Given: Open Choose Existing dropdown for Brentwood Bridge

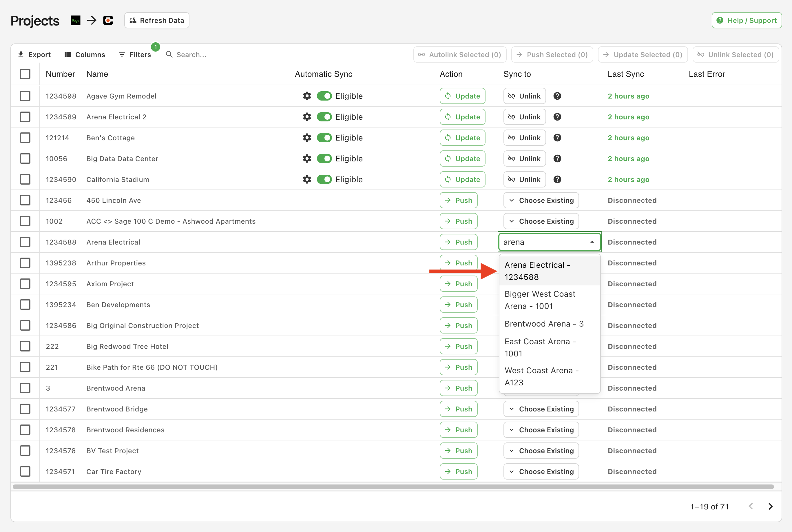Looking at the screenshot, I should click(541, 409).
